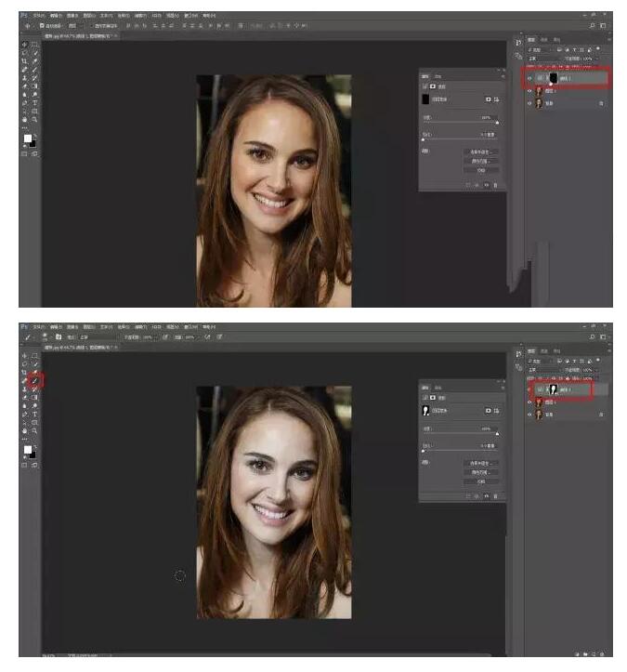Click Invert button in the upper Properties panel

click(480, 170)
